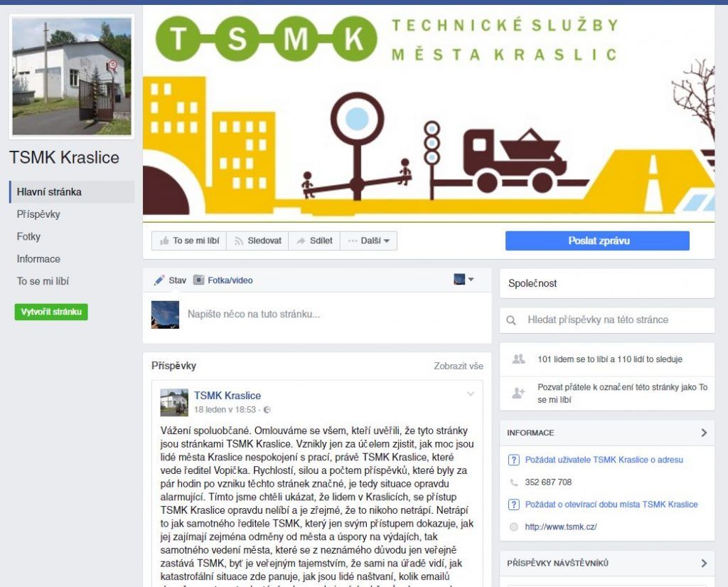Viewport: 728px width, 587px height.
Task: Click the 'Napište něco na tuto stránku' field
Action: [334, 314]
